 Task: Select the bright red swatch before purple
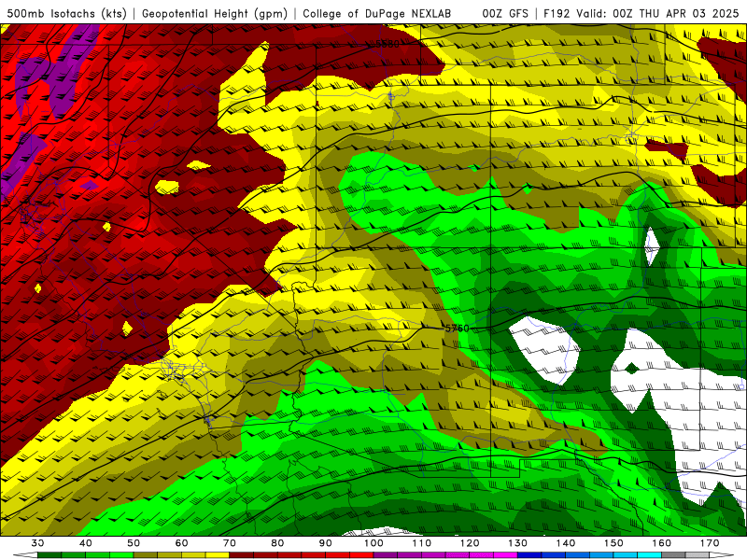pos(361,555)
